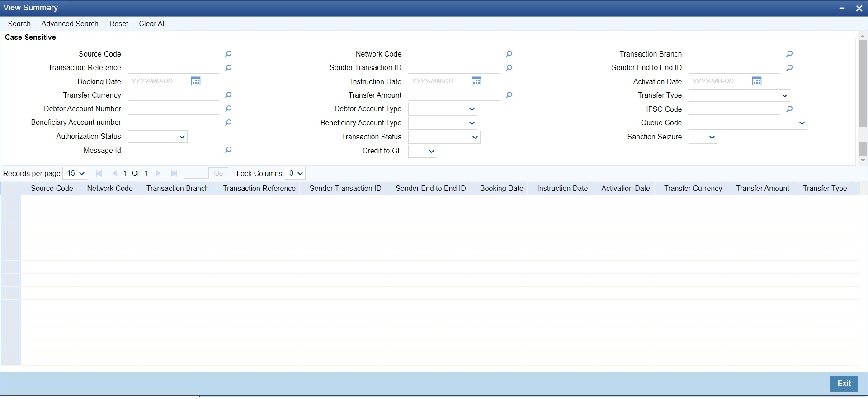This screenshot has height=399, width=868.
Task: Sort by Transfer Currency column header
Action: [x=693, y=188]
